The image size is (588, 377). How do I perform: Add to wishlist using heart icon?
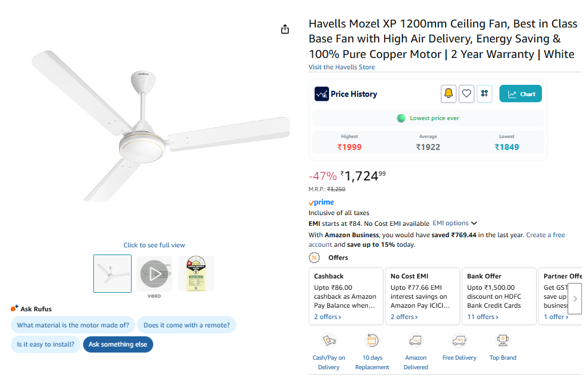[x=467, y=94]
